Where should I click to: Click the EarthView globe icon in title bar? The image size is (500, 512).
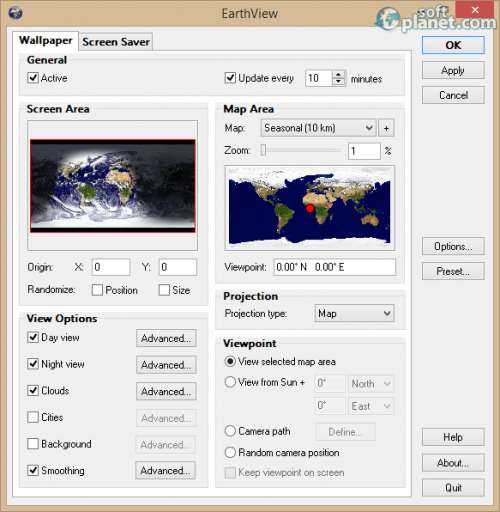15,13
